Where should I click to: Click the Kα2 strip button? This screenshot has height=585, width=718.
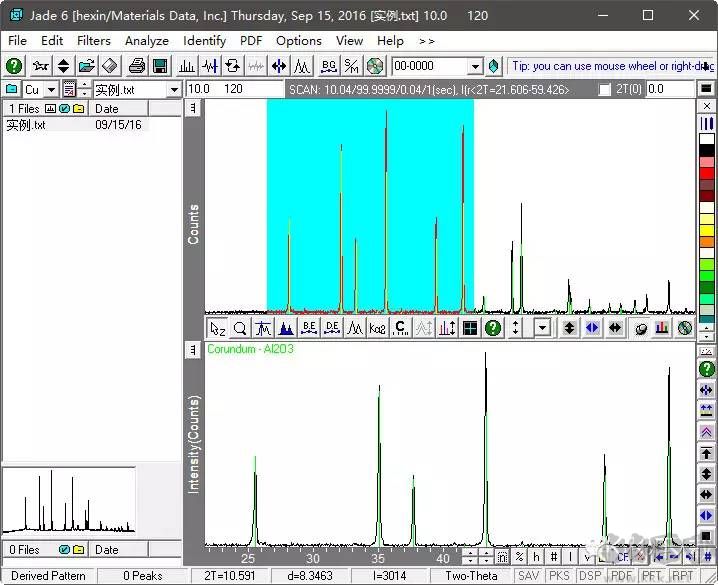(x=377, y=328)
